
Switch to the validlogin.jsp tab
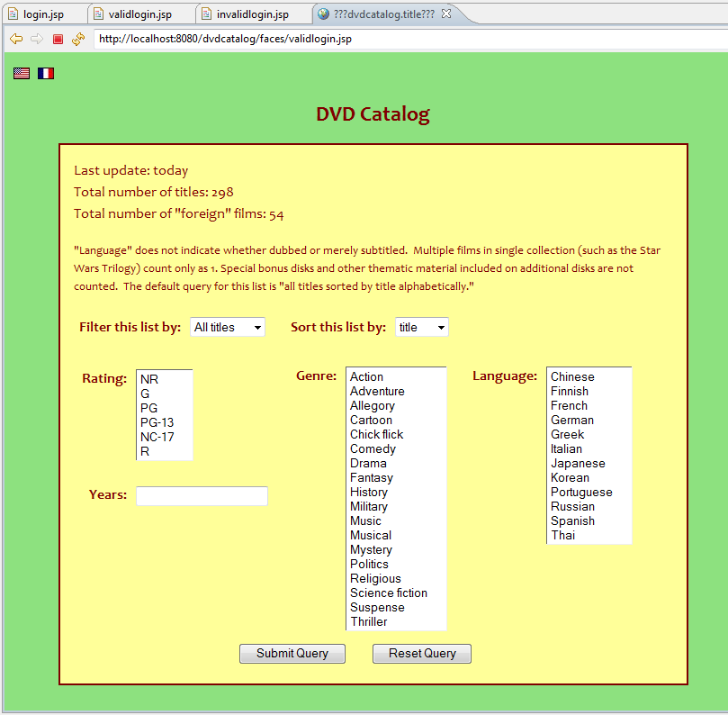[139, 14]
